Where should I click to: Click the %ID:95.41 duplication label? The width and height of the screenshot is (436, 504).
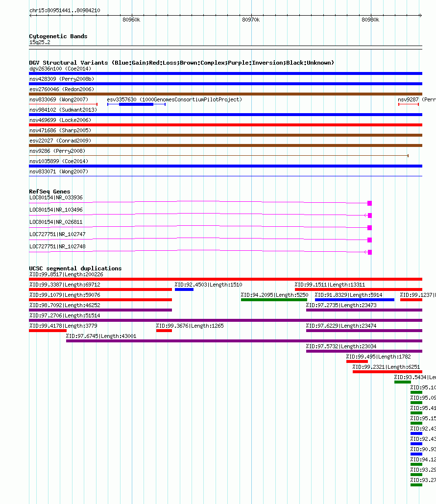point(423,408)
